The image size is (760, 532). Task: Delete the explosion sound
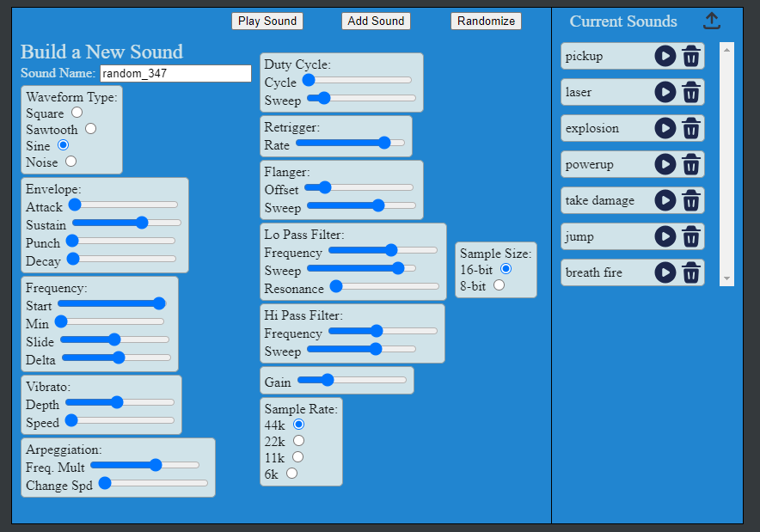click(x=691, y=128)
